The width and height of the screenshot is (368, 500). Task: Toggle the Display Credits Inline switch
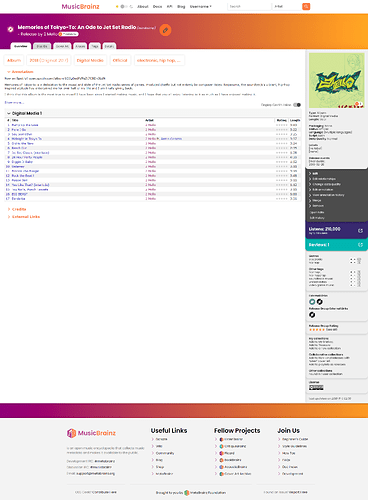point(297,105)
